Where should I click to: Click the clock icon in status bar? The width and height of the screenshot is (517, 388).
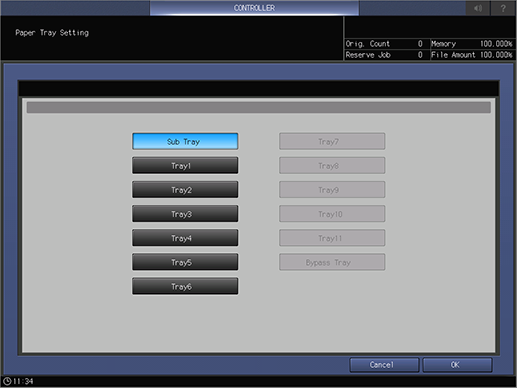(x=7, y=381)
